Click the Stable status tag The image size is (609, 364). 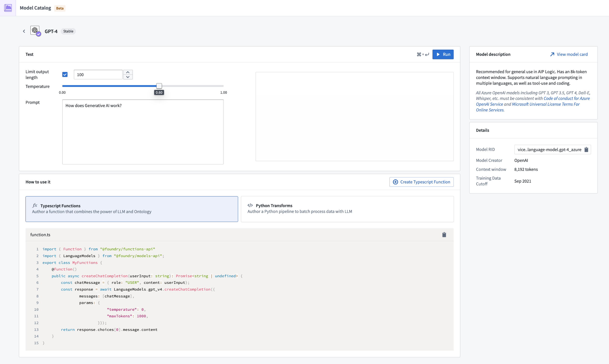coord(68,31)
